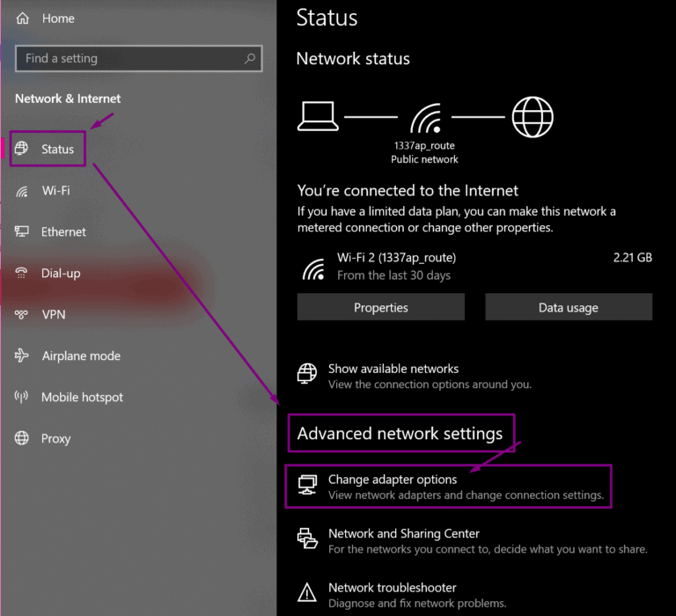This screenshot has height=616, width=676.
Task: Click the VPN icon
Action: pos(23,315)
